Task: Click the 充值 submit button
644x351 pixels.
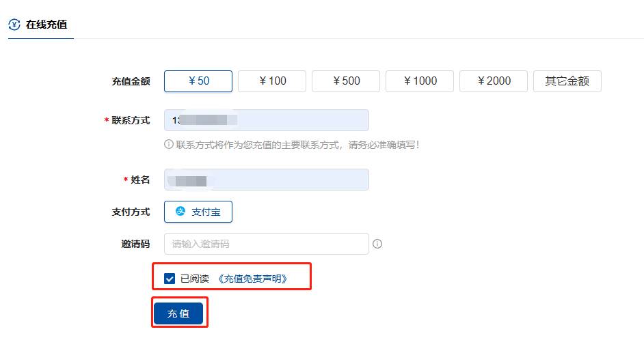Action: (178, 313)
